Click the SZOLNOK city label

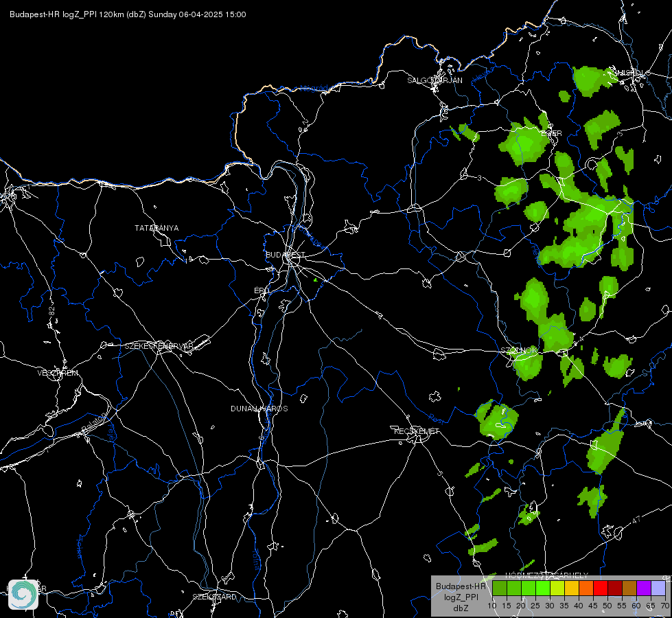518,350
